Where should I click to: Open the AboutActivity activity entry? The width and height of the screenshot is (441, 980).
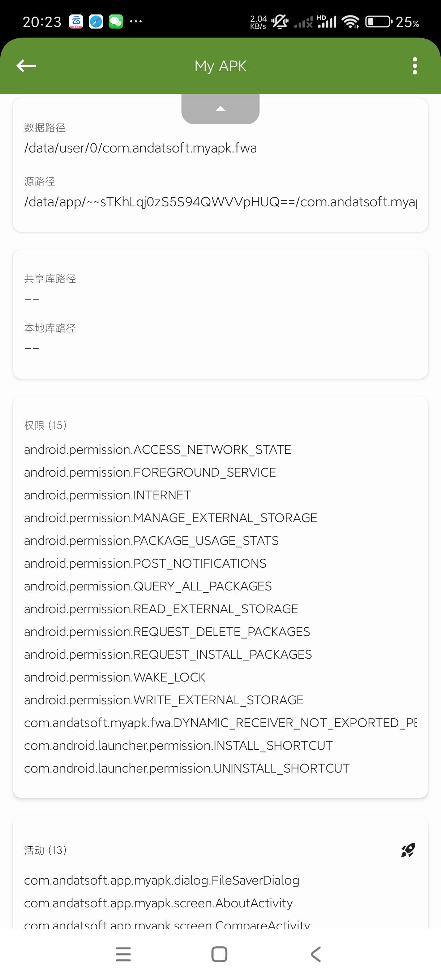158,903
